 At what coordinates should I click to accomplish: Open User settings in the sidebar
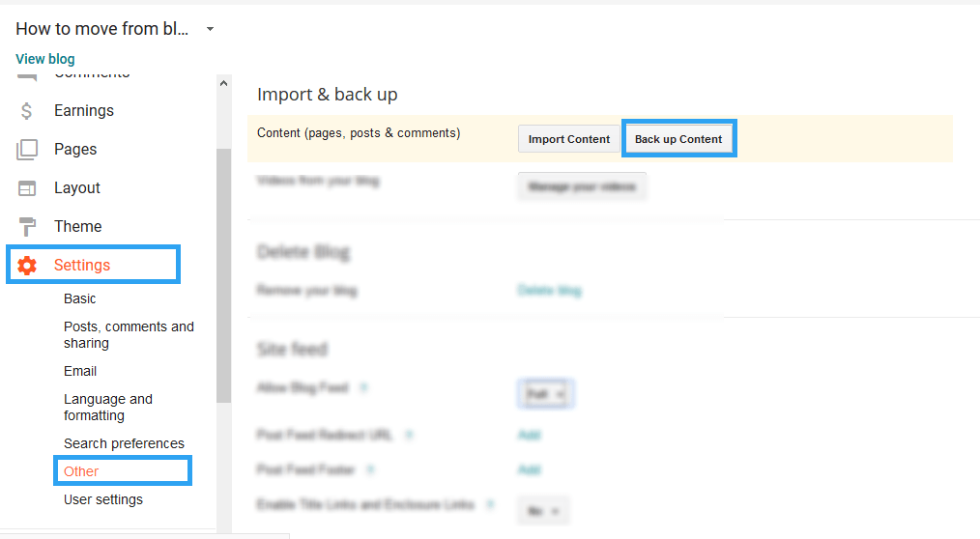(x=103, y=499)
